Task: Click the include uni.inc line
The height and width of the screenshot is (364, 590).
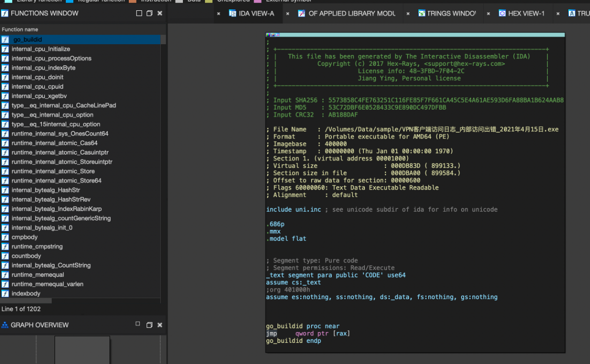Action: (x=382, y=210)
